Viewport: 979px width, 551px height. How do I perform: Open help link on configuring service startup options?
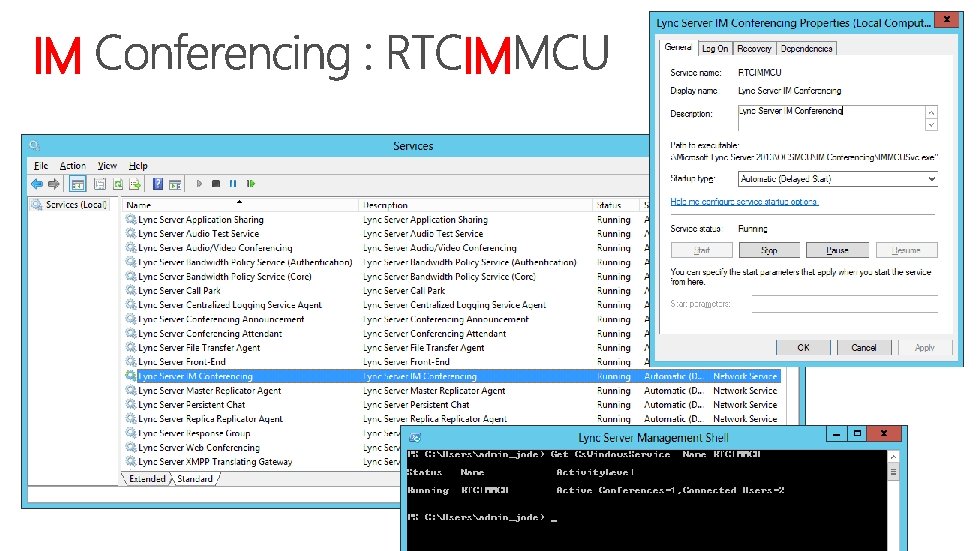coord(744,202)
